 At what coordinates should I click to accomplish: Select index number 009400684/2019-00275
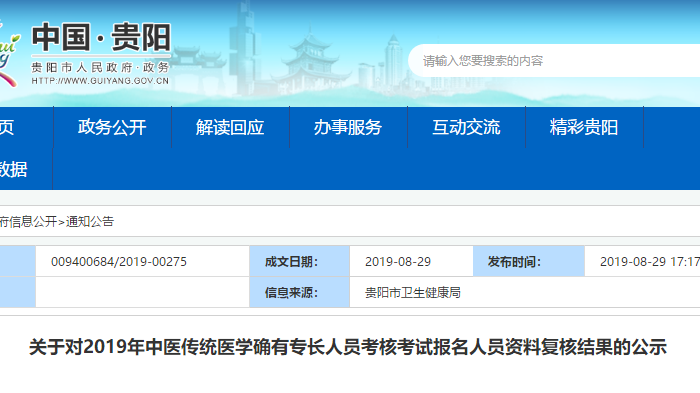(x=119, y=262)
